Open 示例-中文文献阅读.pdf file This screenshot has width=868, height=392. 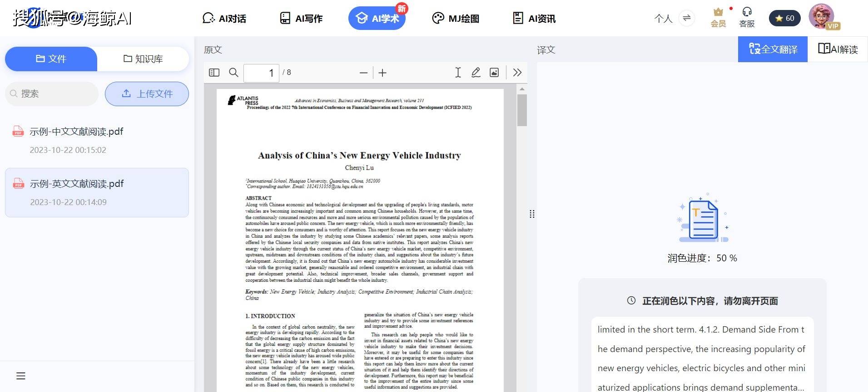coord(97,140)
